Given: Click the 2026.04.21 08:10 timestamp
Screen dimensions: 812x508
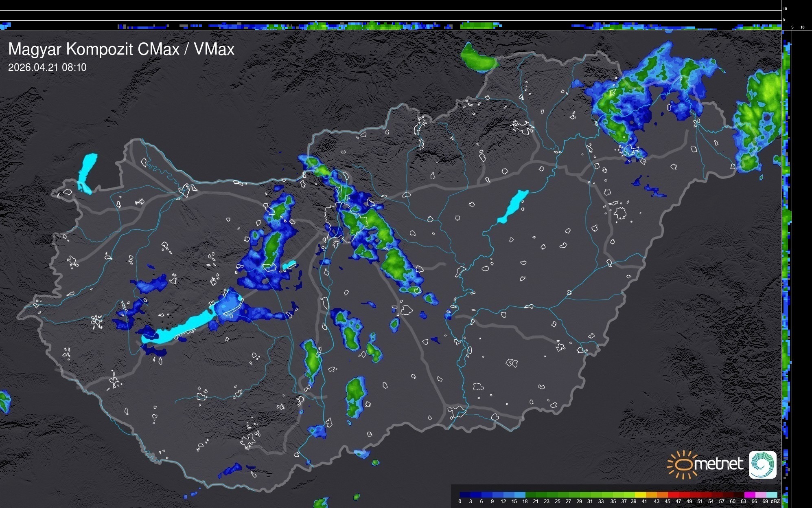Looking at the screenshot, I should click(47, 68).
